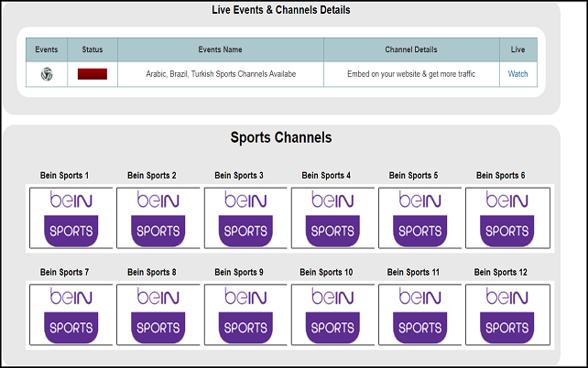This screenshot has width=588, height=368.
Task: Click the Channel Details column header
Action: [x=411, y=49]
